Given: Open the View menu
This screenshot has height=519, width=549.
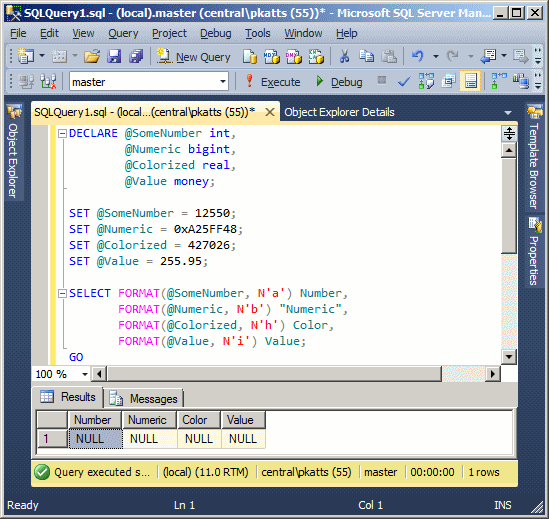Looking at the screenshot, I should point(83,33).
